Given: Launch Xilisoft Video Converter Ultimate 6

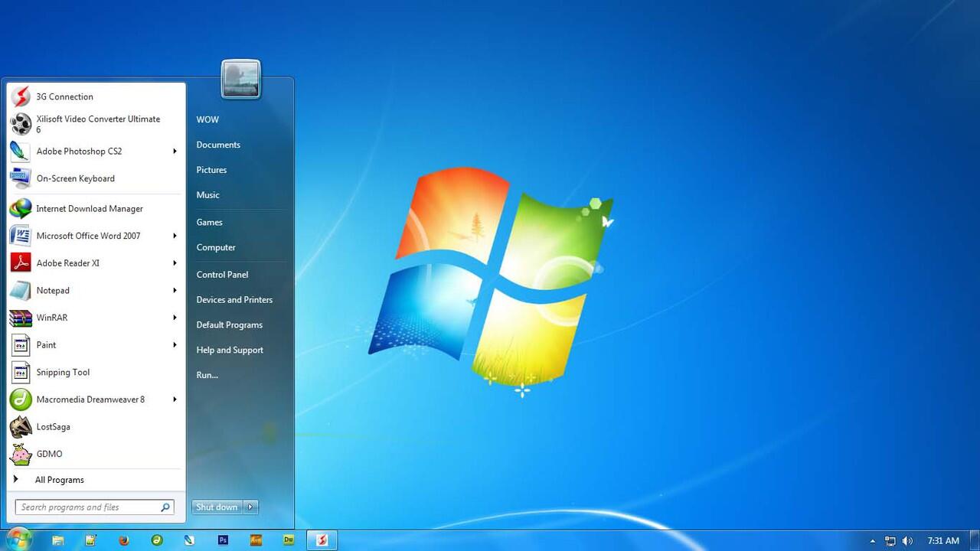Looking at the screenshot, I should click(x=96, y=124).
